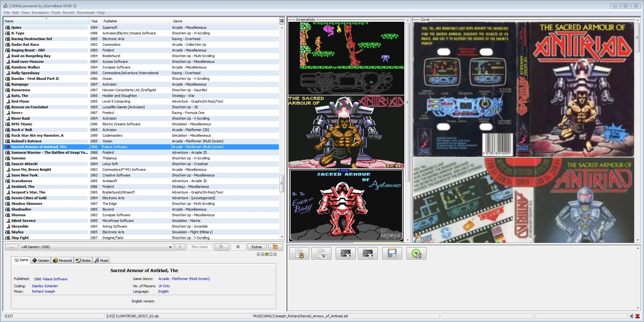The image size is (644, 322).
Task: Switch to the Version tab
Action: 41,260
